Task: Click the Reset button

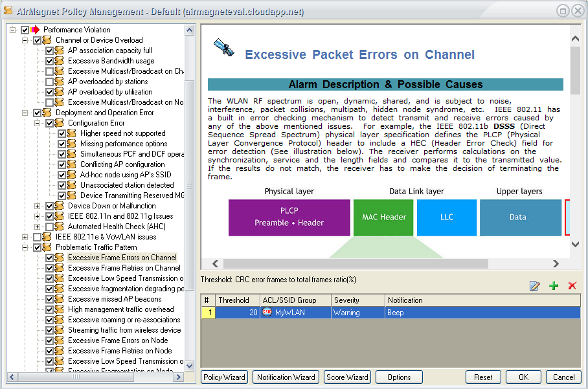Action: tap(483, 377)
